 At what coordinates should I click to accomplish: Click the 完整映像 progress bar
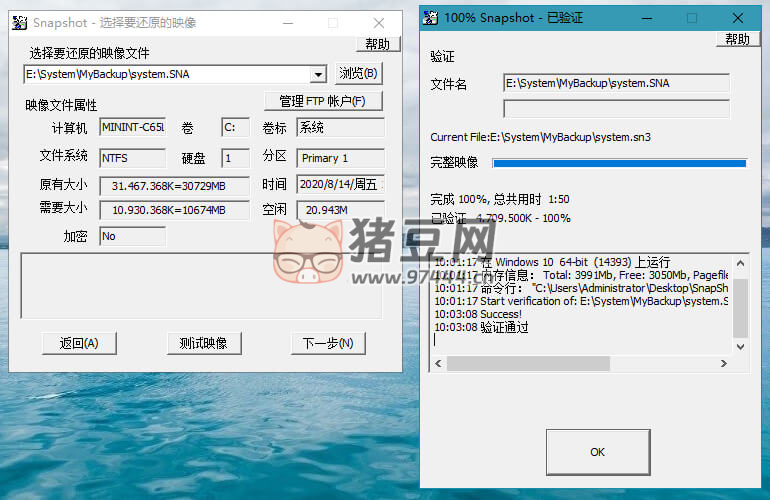(619, 162)
